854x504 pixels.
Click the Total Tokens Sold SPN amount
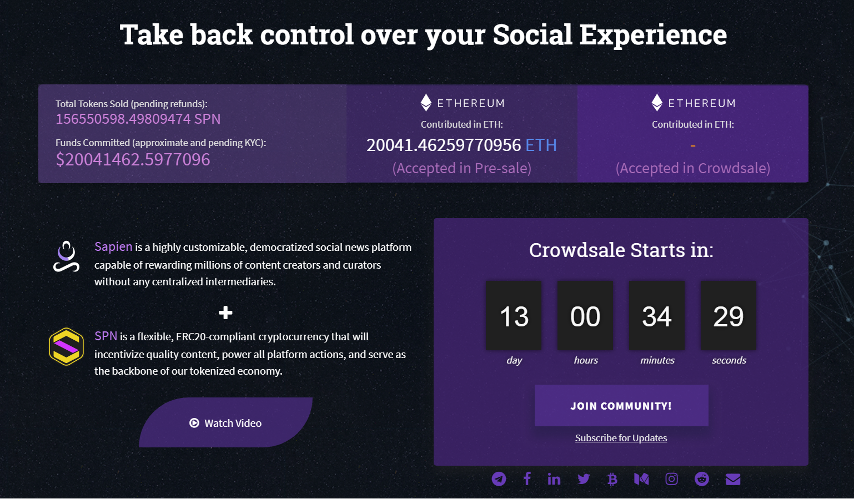tap(138, 119)
